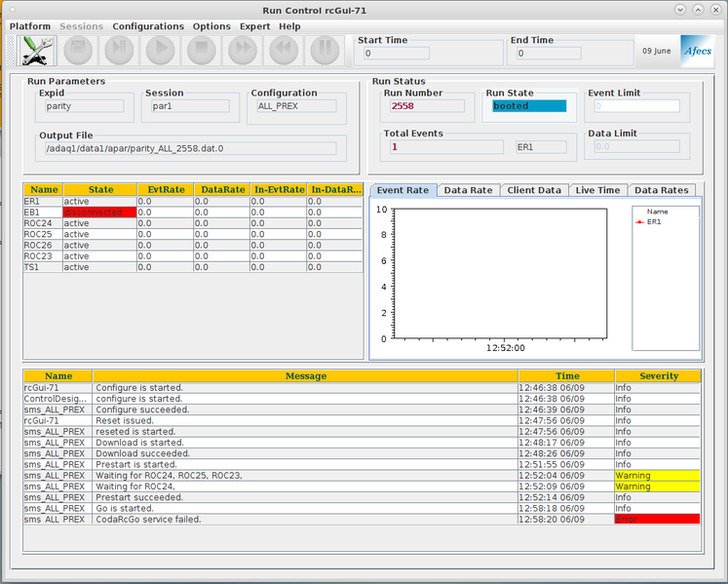Click the In-EvtRate column header

tap(279, 189)
